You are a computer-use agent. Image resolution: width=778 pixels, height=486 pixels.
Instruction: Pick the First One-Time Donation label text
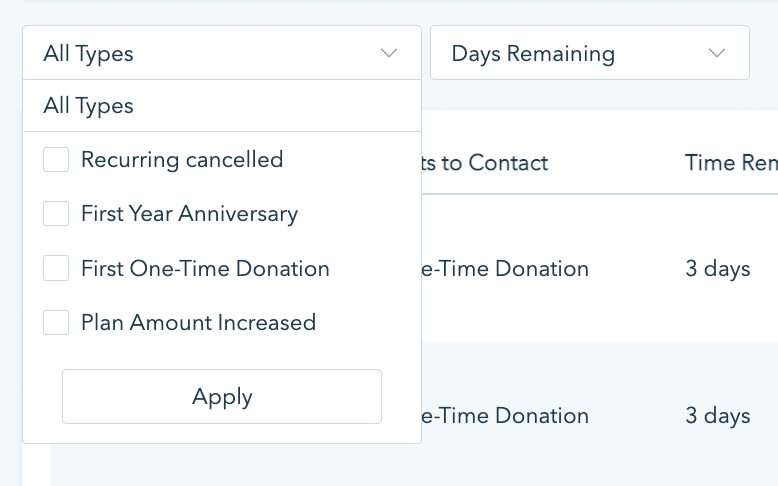tap(205, 269)
